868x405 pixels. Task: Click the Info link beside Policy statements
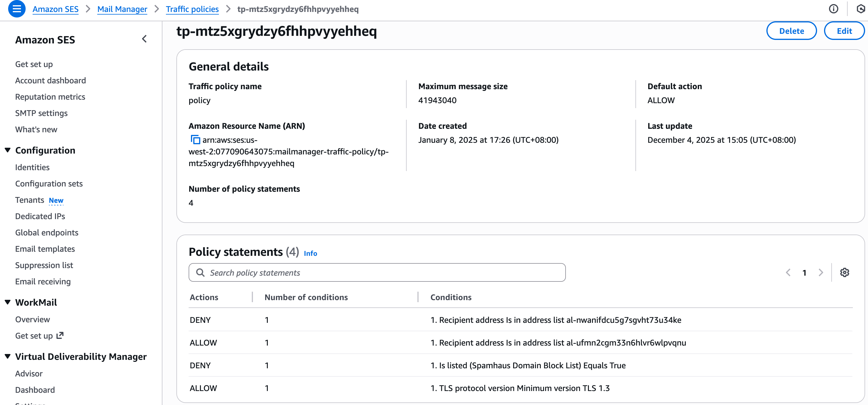pos(310,253)
